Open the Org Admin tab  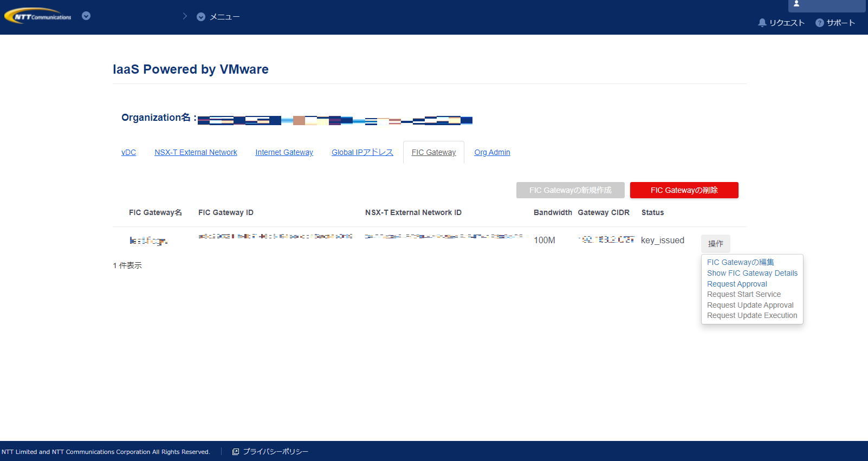(x=492, y=152)
